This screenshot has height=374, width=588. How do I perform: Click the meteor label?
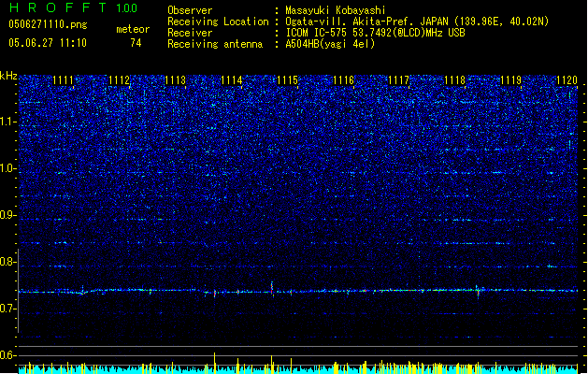pos(133,29)
